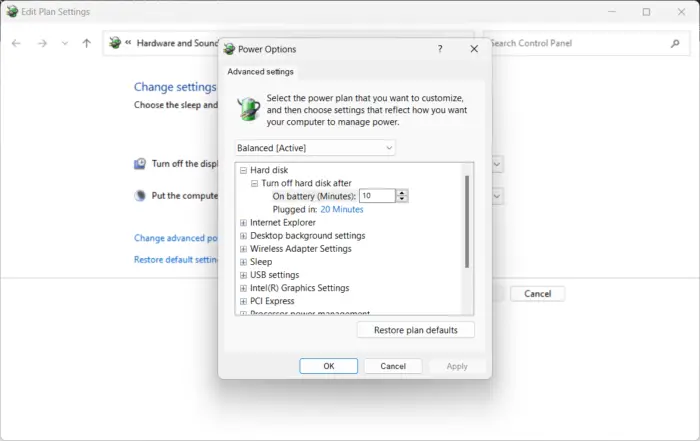Click the Forward arrow in Edit Plan Settings
Screen dimensions: 700x441
tap(42, 43)
